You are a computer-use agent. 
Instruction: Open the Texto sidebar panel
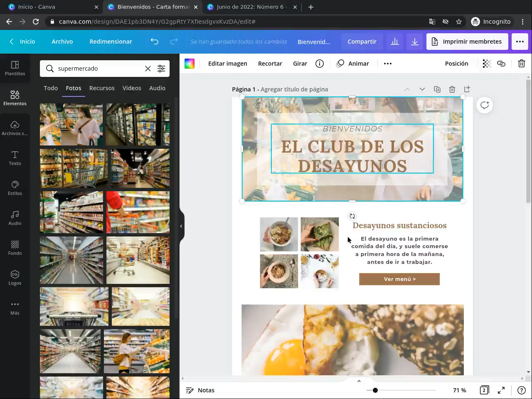pyautogui.click(x=15, y=158)
